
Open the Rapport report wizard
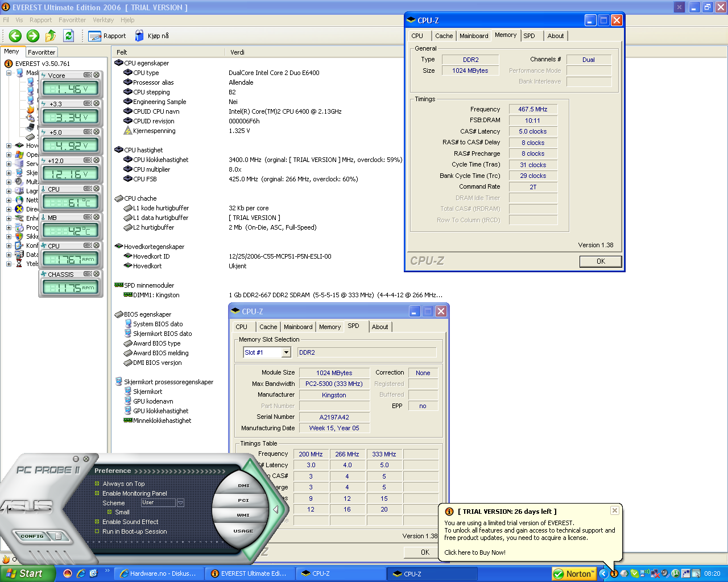tap(107, 36)
